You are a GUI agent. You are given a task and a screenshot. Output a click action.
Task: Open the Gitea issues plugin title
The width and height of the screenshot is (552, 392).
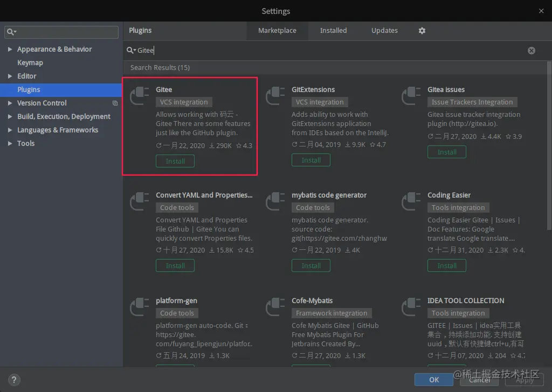[x=446, y=89]
